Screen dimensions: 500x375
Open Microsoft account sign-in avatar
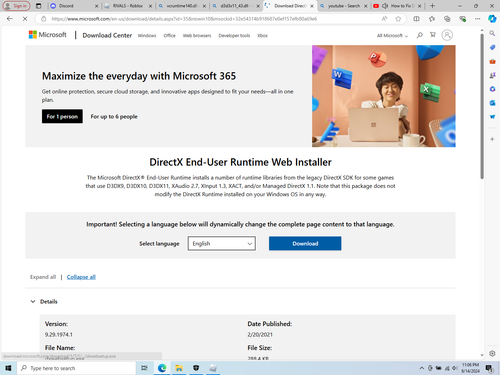click(x=447, y=35)
